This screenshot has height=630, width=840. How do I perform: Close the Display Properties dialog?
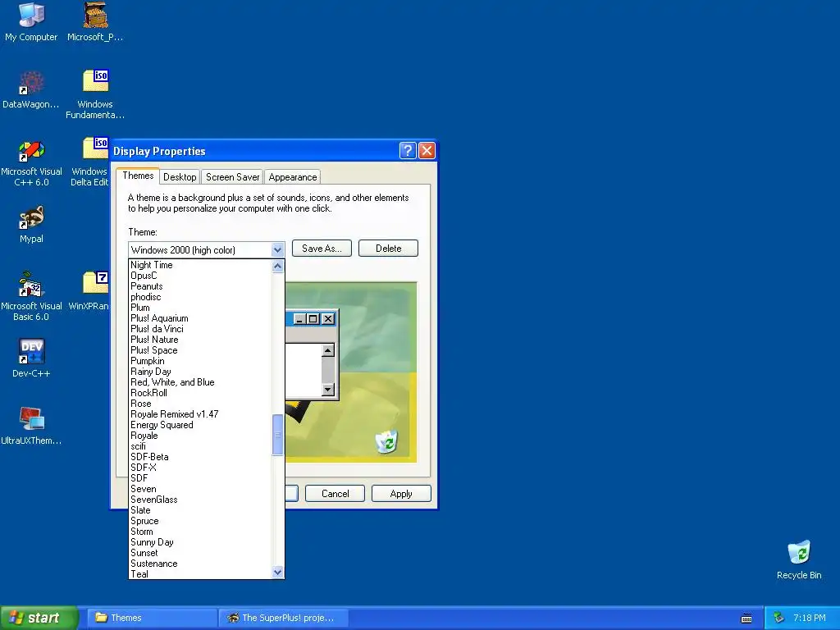[427, 151]
